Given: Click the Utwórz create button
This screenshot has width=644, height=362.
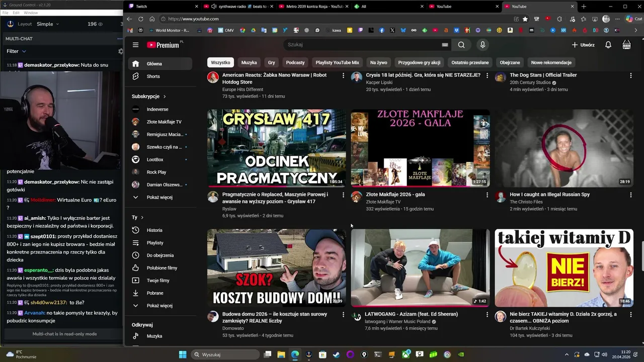Looking at the screenshot, I should (583, 45).
